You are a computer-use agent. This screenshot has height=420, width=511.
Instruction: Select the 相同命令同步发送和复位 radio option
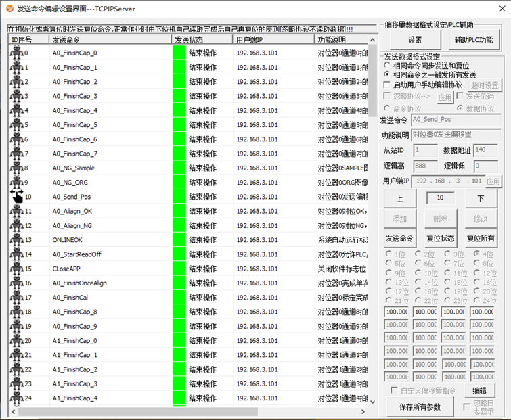pyautogui.click(x=388, y=66)
